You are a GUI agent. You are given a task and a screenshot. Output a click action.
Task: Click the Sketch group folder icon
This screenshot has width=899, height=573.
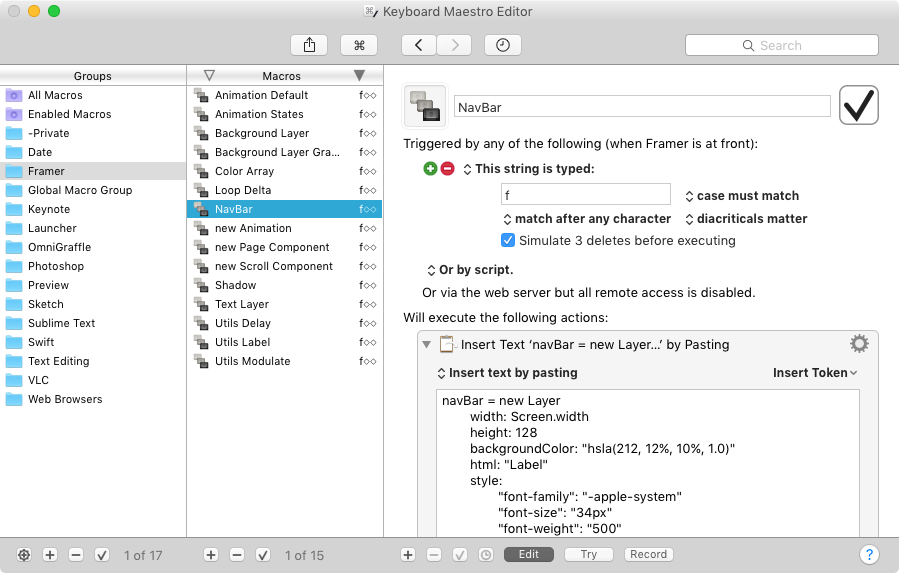click(14, 304)
